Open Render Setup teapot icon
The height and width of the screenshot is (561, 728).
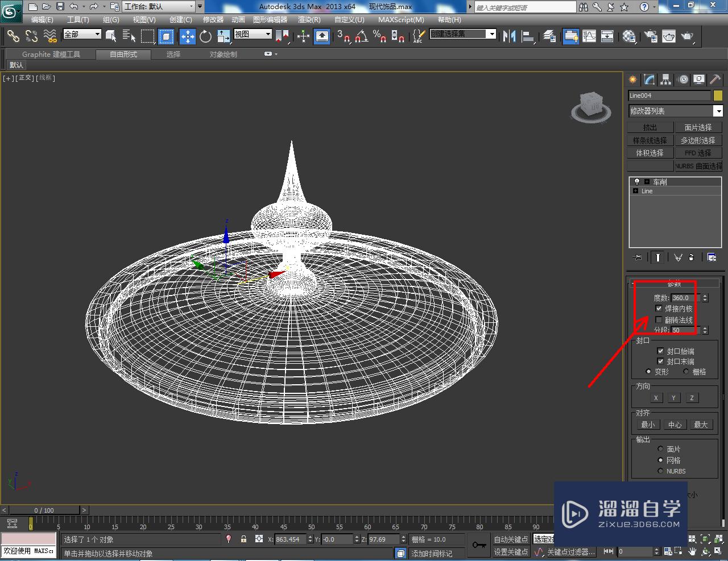650,36
